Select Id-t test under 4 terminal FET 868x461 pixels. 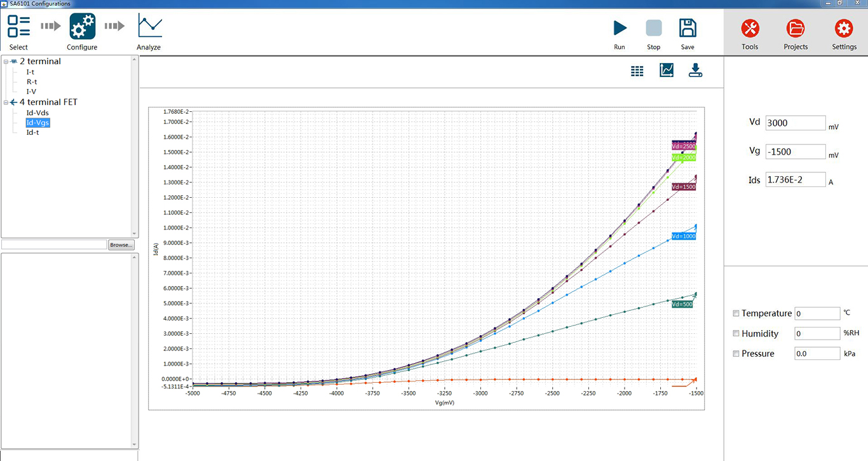32,132
